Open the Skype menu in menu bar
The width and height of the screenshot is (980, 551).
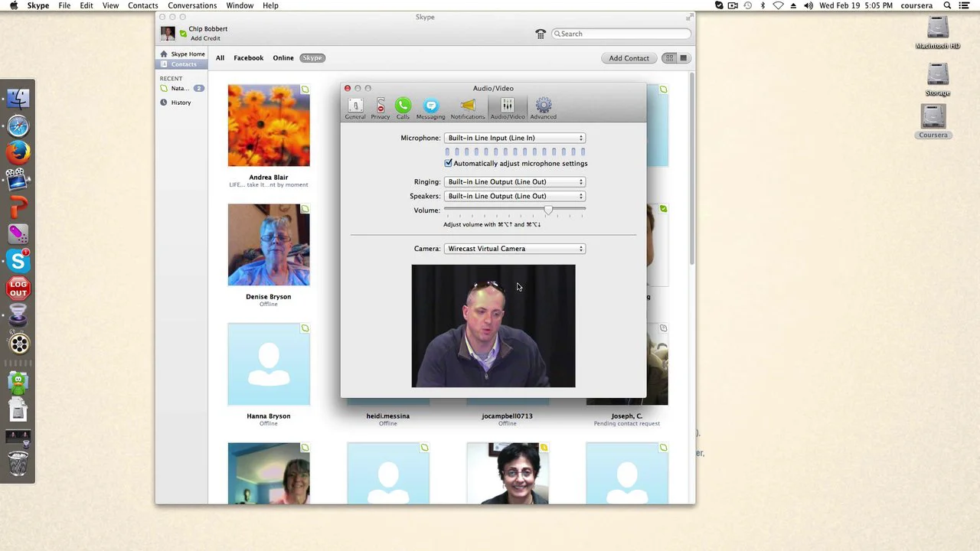pos(38,5)
